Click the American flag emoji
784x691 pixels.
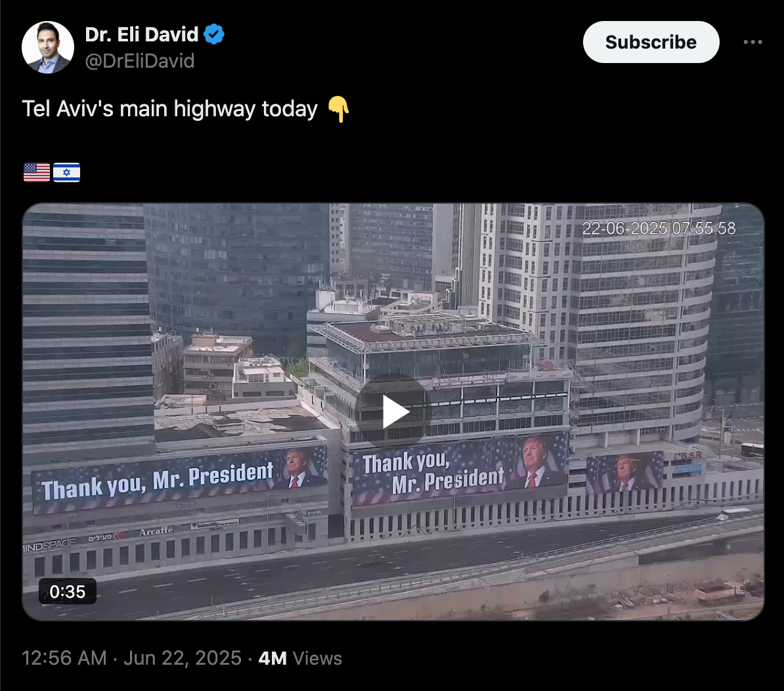pyautogui.click(x=37, y=173)
